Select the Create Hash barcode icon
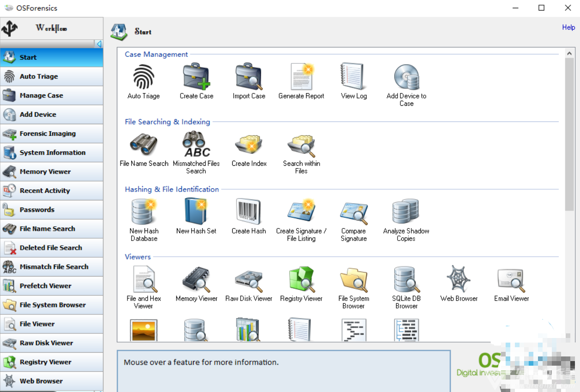Image resolution: width=580 pixels, height=392 pixels. 249,211
